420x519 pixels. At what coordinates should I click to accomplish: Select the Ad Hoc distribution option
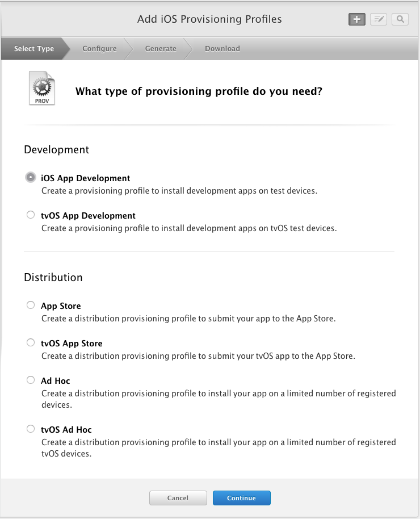[x=30, y=379]
